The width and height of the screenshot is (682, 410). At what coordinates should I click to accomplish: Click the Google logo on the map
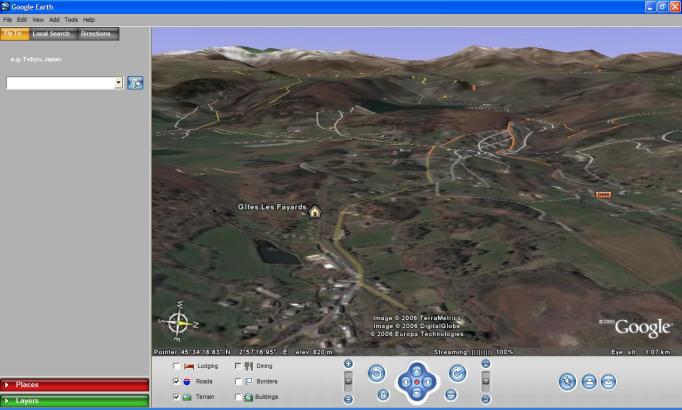[643, 328]
